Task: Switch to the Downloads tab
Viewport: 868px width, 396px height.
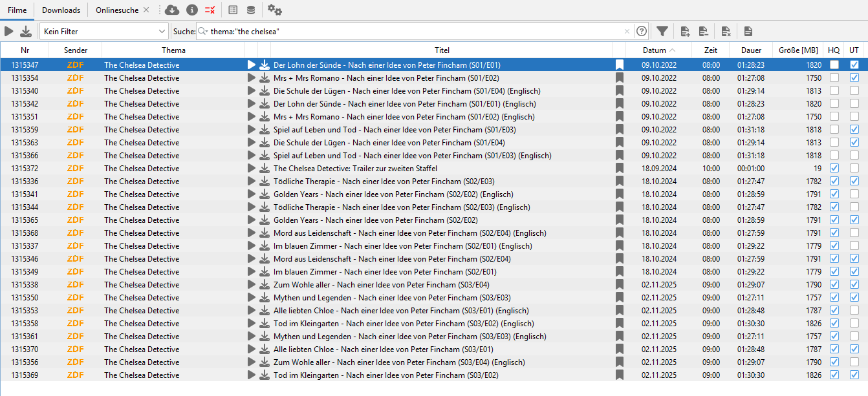Action: 61,10
